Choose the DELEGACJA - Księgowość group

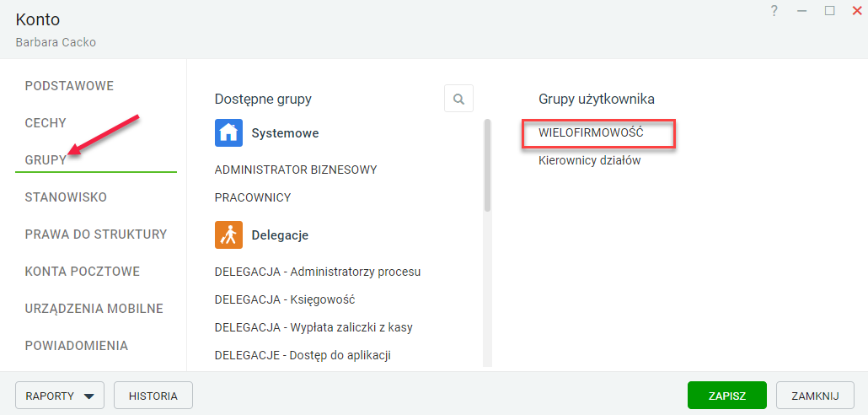point(285,299)
